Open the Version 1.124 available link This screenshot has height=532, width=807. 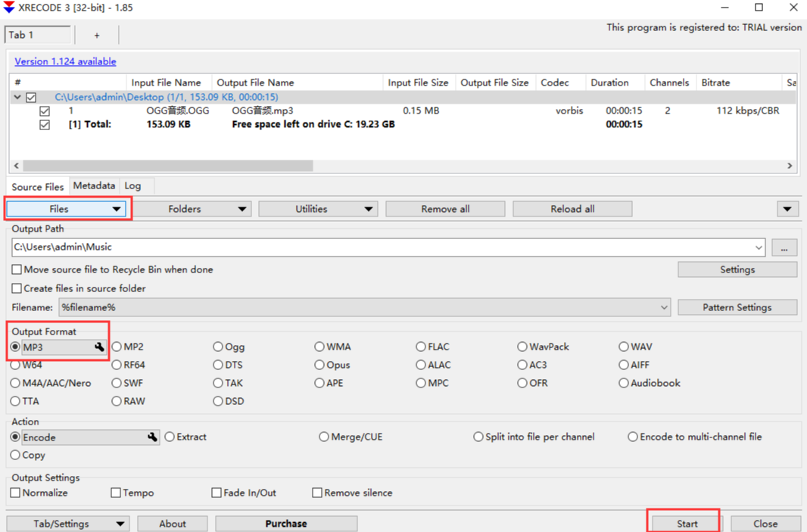pos(65,62)
